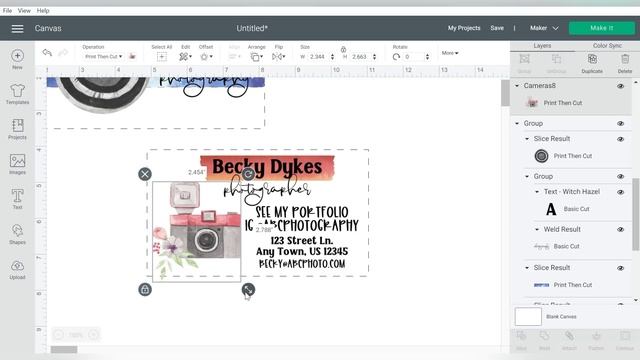Open the Flip options
The width and height of the screenshot is (640, 360).
click(278, 57)
